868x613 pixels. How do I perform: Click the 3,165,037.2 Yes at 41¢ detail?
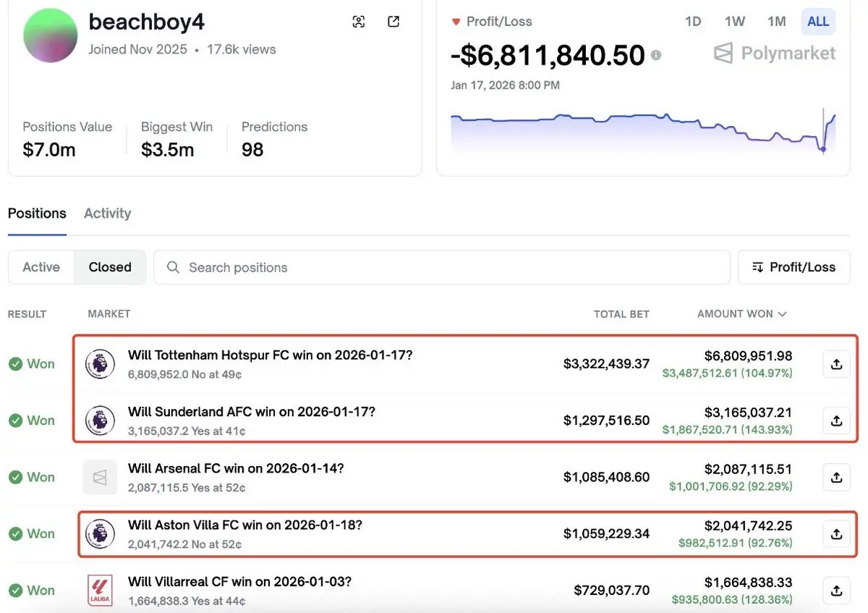(x=187, y=431)
